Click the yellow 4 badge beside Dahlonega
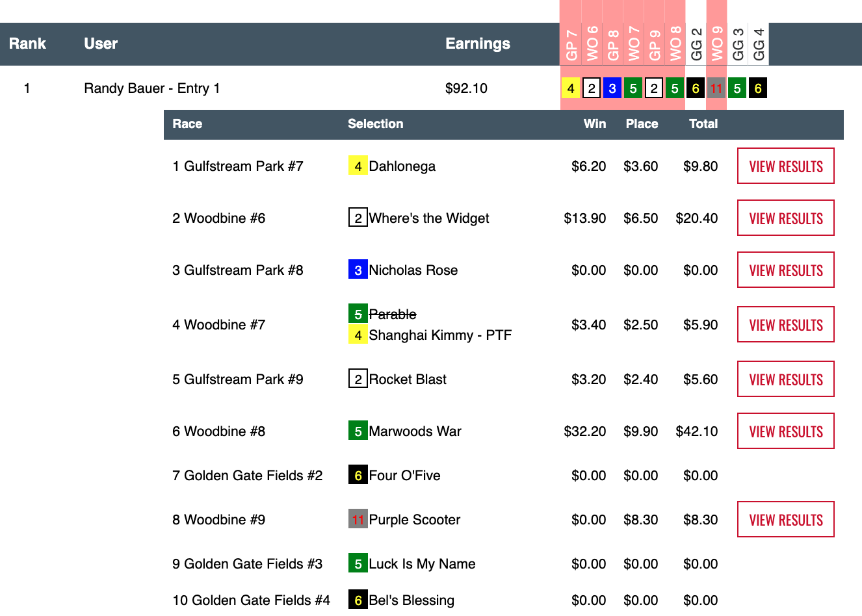The image size is (862, 616). (358, 166)
